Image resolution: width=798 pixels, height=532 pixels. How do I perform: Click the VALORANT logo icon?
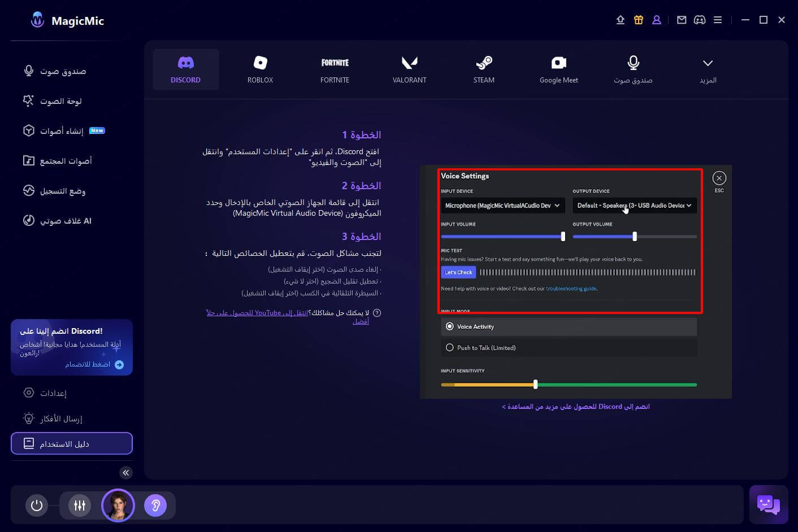click(x=409, y=63)
